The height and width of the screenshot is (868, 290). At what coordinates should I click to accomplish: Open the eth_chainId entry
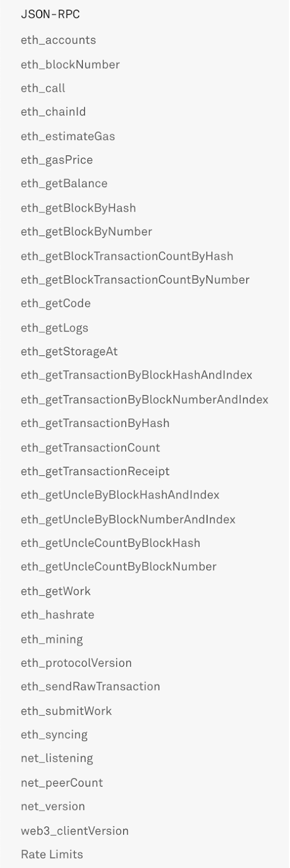coord(54,112)
